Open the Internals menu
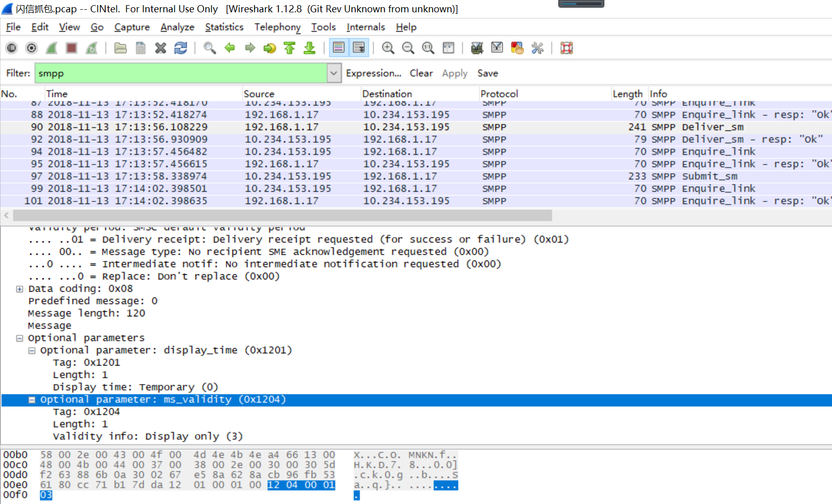832x504 pixels. click(366, 27)
